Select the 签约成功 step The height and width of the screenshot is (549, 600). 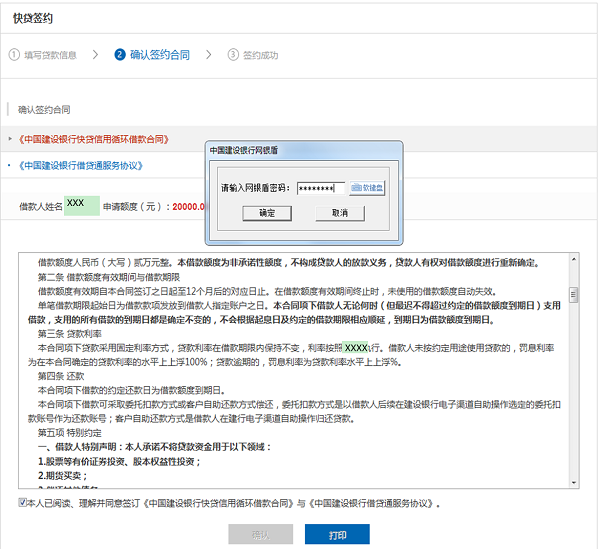point(263,55)
